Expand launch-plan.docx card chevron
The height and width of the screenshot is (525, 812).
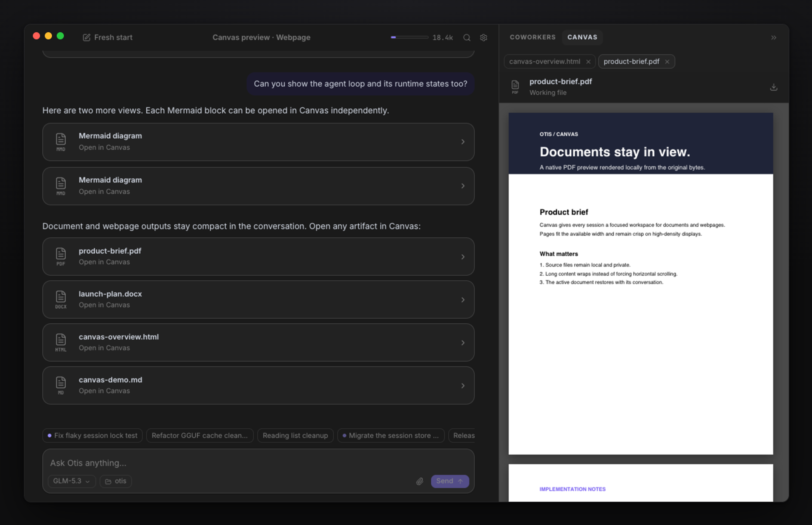click(463, 300)
